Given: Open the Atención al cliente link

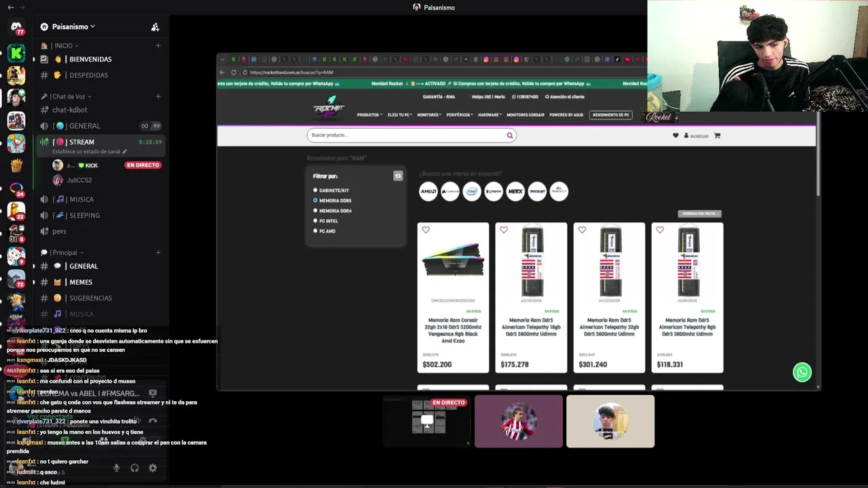Looking at the screenshot, I should 565,97.
